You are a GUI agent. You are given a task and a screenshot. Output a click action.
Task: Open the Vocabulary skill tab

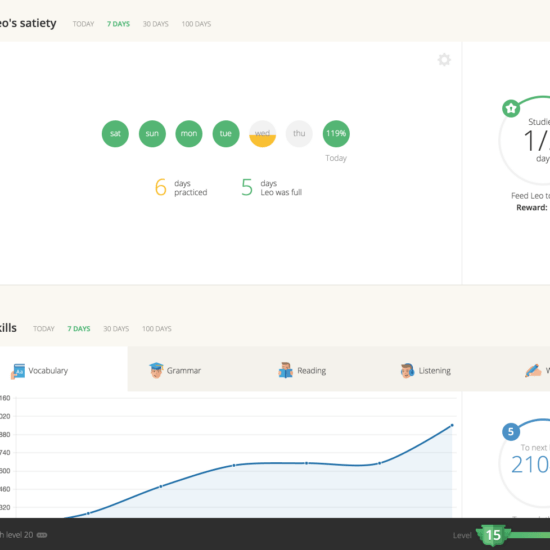click(63, 369)
